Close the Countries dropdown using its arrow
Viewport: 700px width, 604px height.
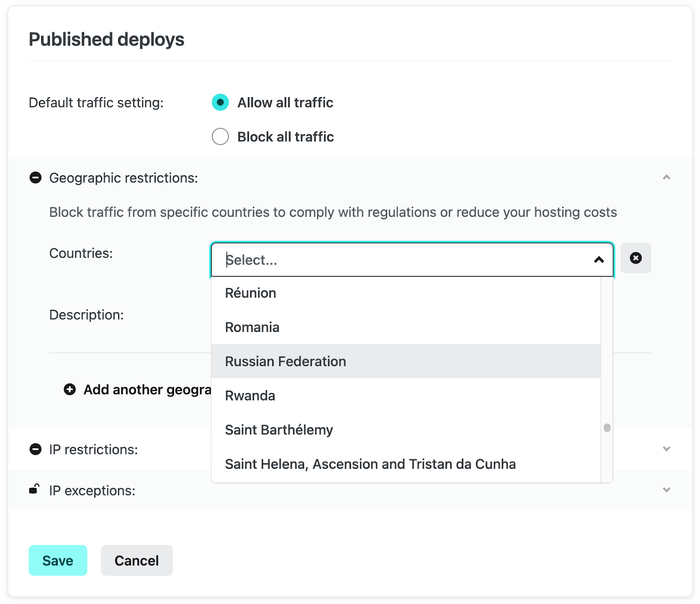(x=598, y=260)
